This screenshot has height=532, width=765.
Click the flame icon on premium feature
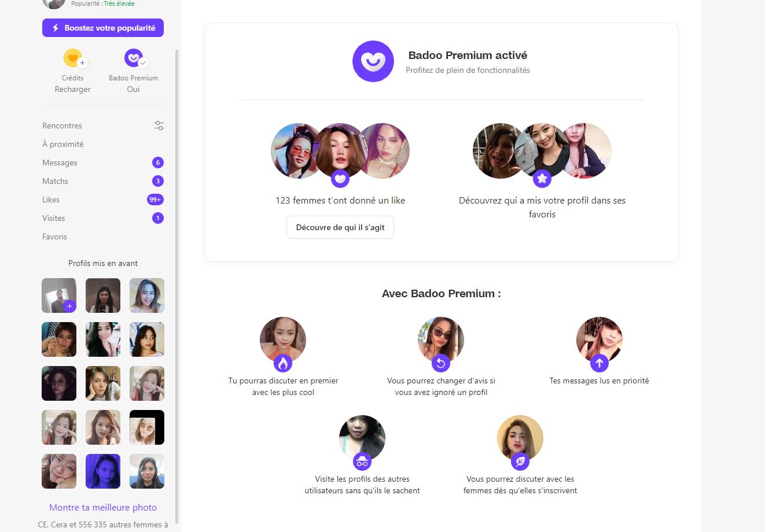point(283,363)
